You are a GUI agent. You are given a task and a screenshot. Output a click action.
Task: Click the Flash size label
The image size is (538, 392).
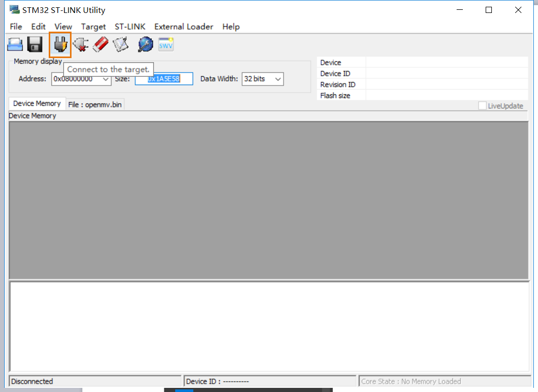pyautogui.click(x=335, y=96)
